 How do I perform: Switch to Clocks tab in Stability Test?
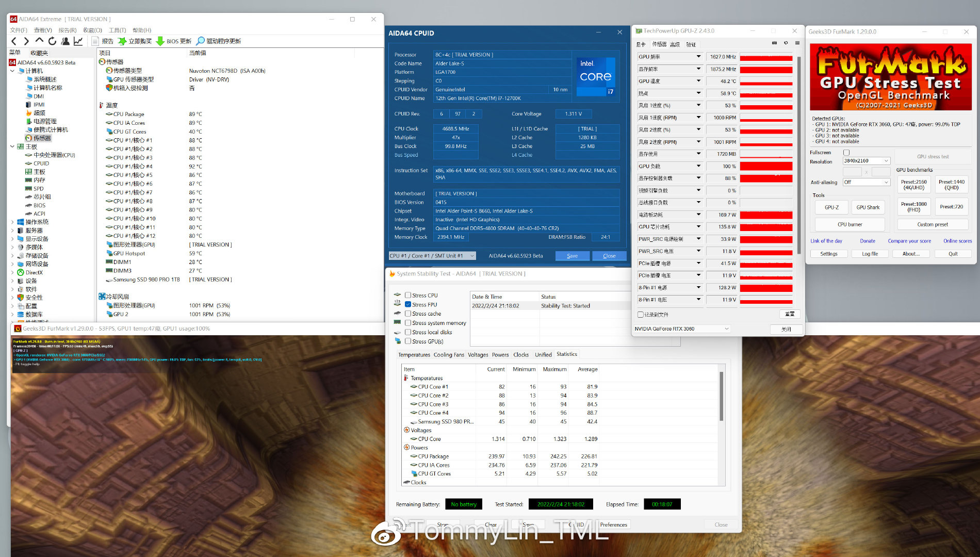pos(521,355)
